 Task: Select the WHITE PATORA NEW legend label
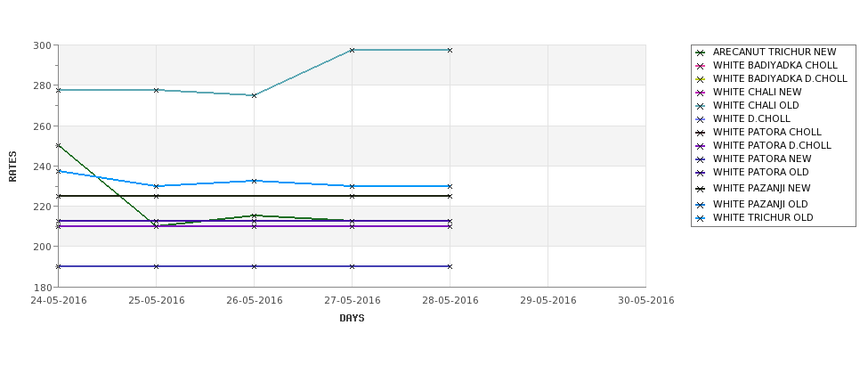point(762,158)
